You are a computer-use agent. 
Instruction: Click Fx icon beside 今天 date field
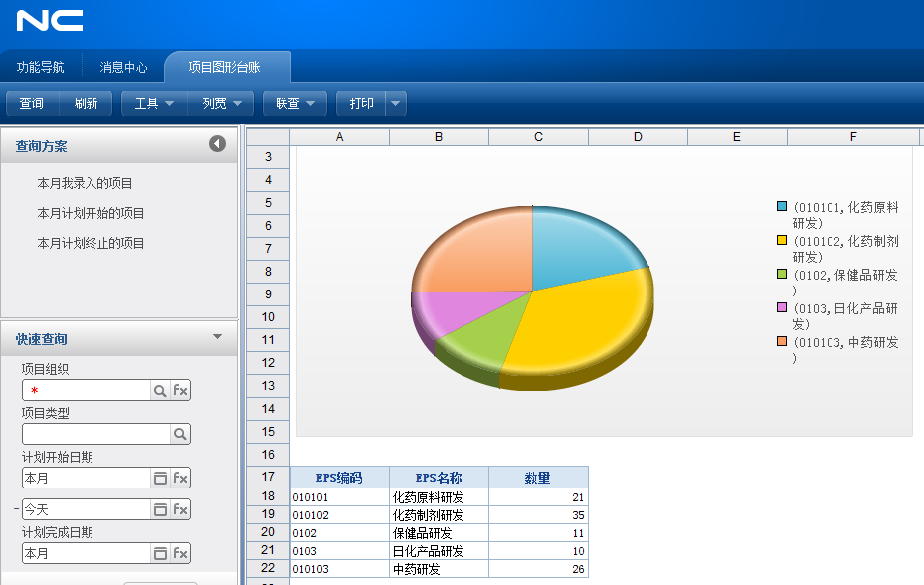pos(180,509)
